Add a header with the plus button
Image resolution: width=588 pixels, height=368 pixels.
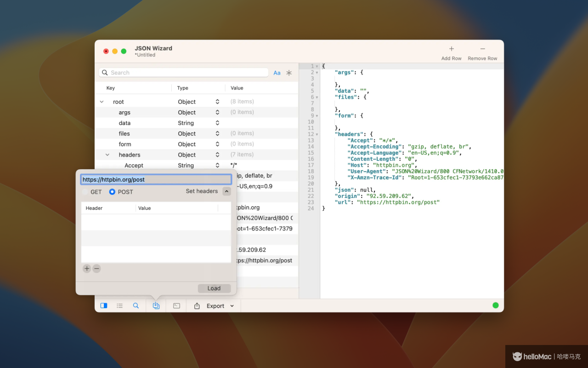tap(87, 269)
